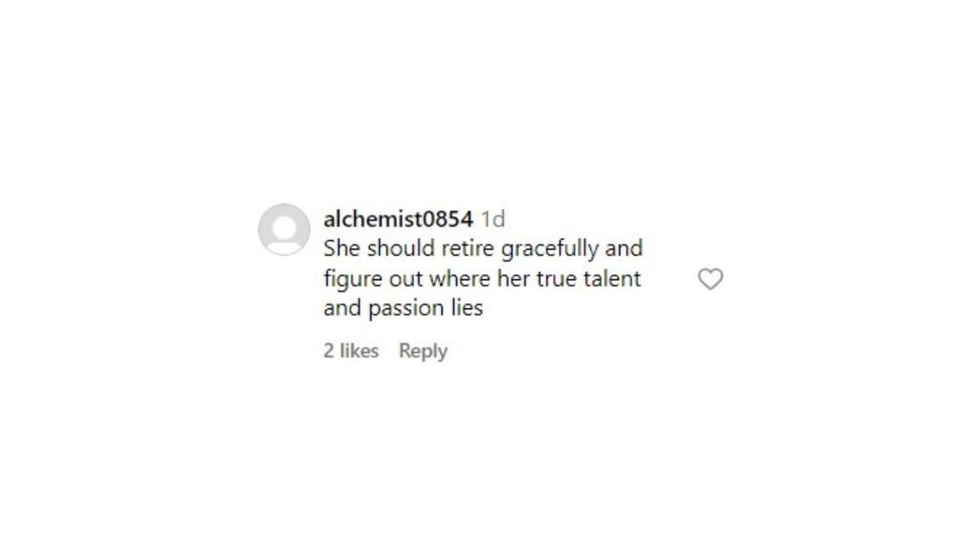Image resolution: width=980 pixels, height=551 pixels.
Task: Tap the heart outline beside the comment
Action: pyautogui.click(x=710, y=279)
